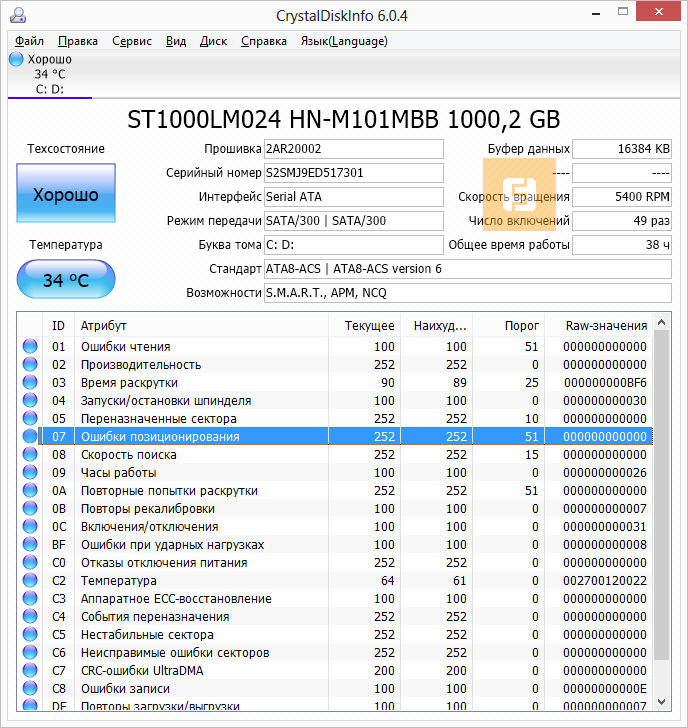Click the Буква тома field C: D:
Image resolution: width=688 pixels, height=728 pixels.
click(x=354, y=245)
